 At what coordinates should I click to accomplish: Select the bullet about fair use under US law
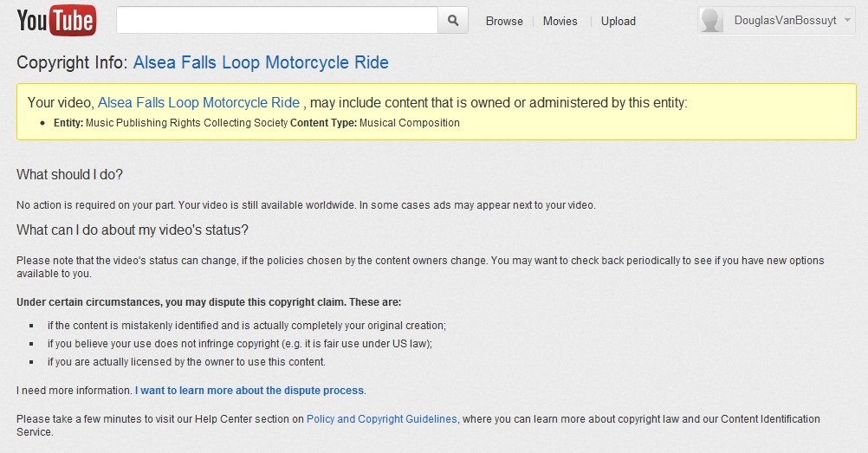point(240,344)
